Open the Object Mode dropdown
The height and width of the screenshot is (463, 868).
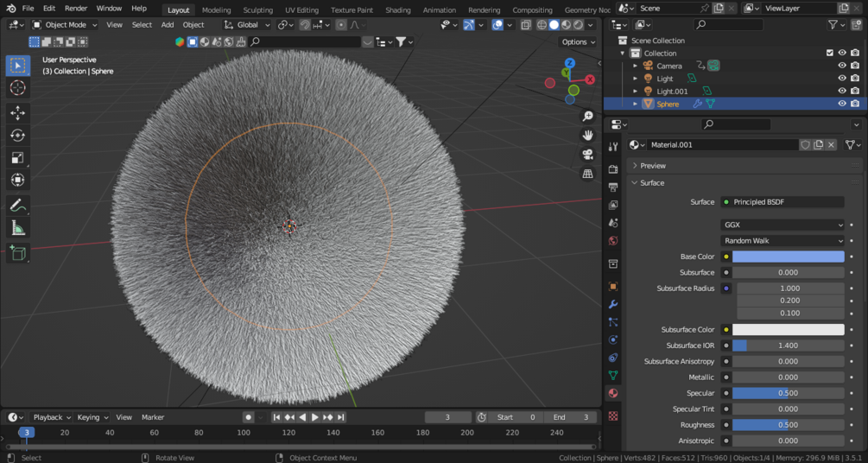pyautogui.click(x=64, y=25)
